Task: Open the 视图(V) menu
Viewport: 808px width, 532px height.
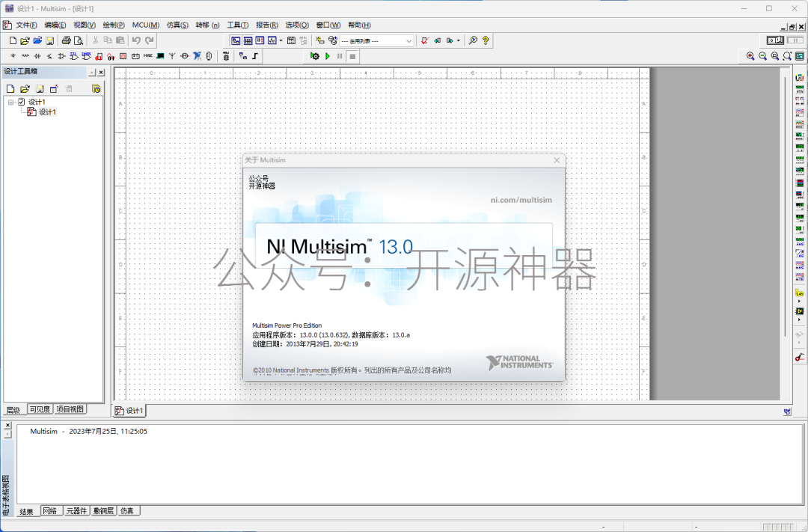Action: [x=85, y=25]
